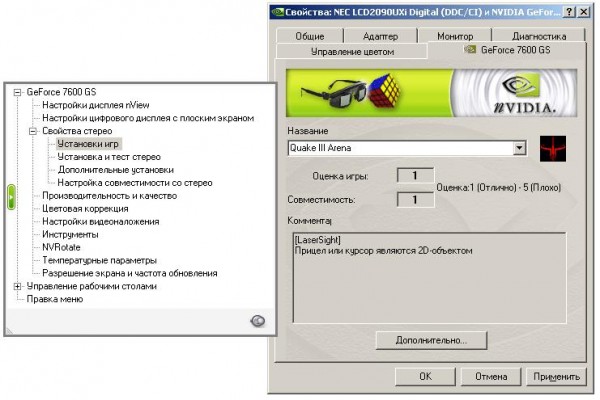Switch to the Адаптер tab
Screen dimensions: 600x400
coord(380,36)
